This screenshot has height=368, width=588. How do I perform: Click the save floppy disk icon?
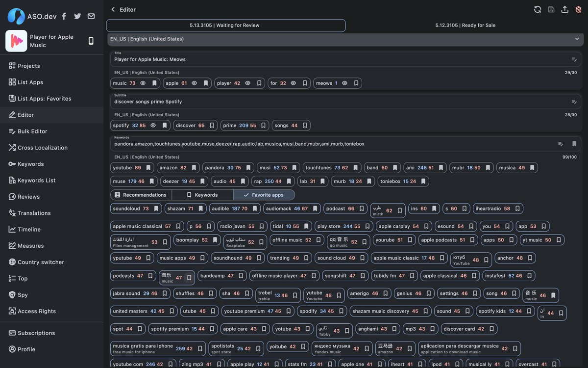coord(551,9)
